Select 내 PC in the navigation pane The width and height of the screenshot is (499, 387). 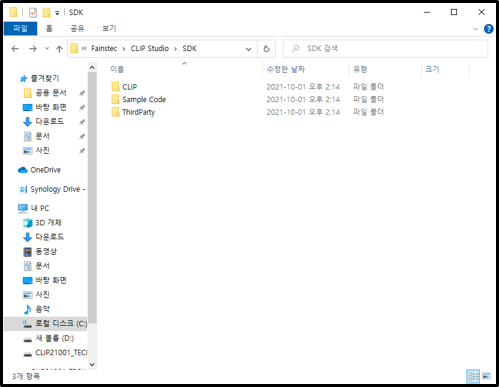click(x=40, y=208)
